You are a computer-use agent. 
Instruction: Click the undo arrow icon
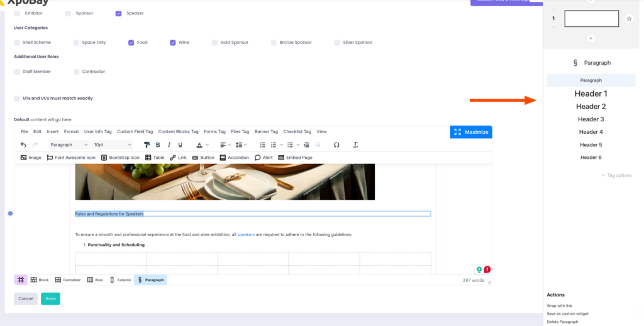point(23,144)
